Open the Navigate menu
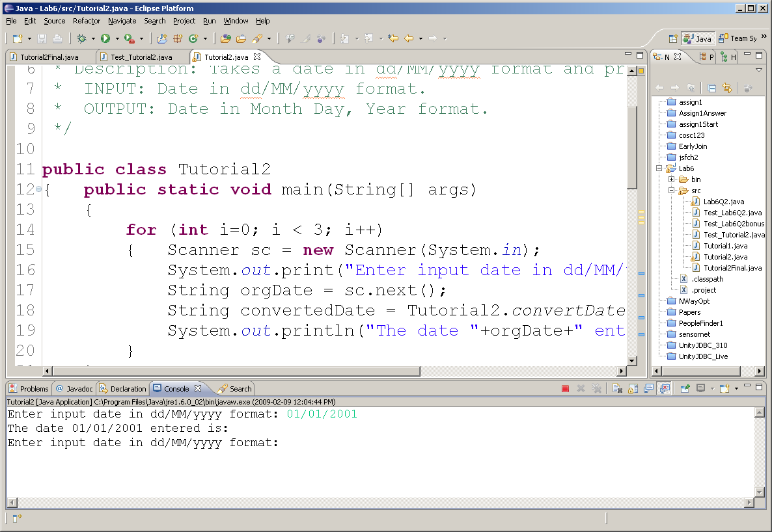The height and width of the screenshot is (532, 772). pyautogui.click(x=122, y=21)
